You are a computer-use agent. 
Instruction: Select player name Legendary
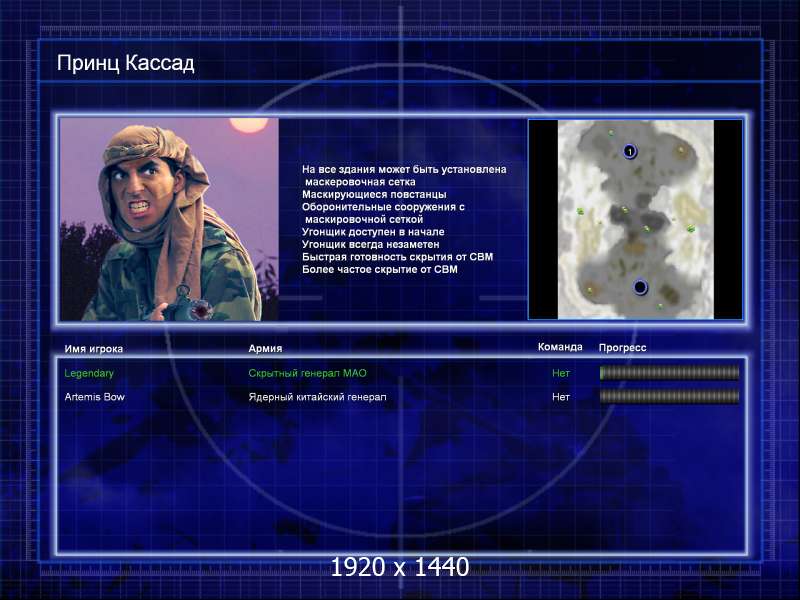89,373
